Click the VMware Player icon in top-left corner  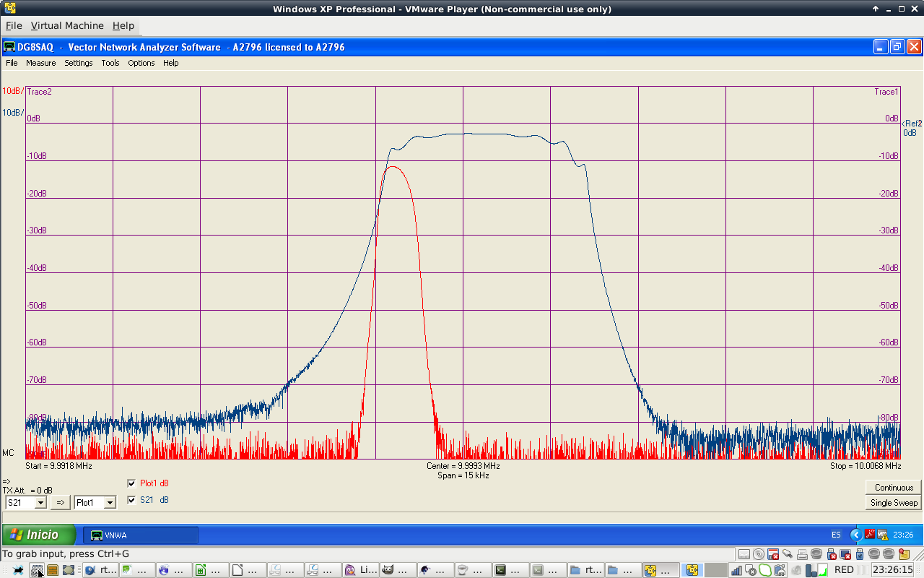pyautogui.click(x=10, y=9)
